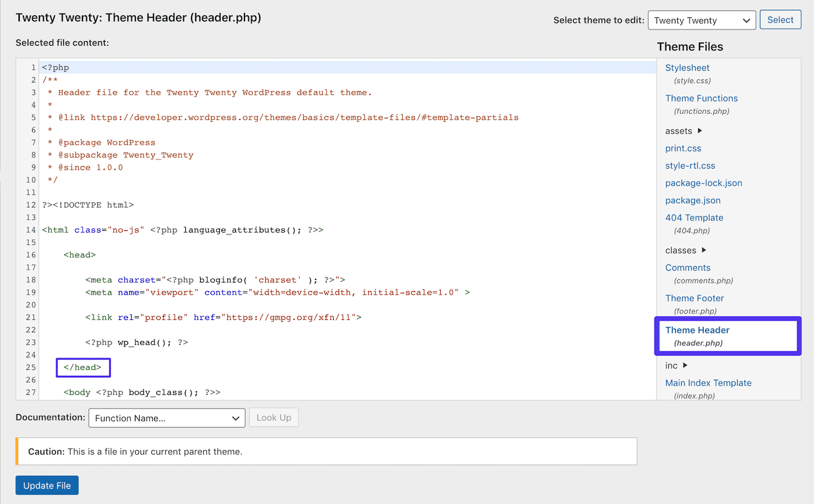Viewport: 814px width, 504px height.
Task: Open the theme selection dropdown
Action: pos(701,20)
